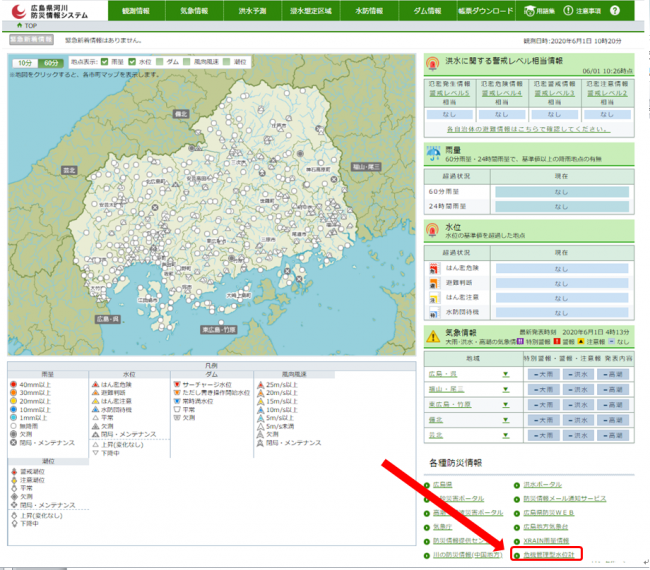Expand the 東広島・竹原 region dropdown arrow

tap(506, 405)
